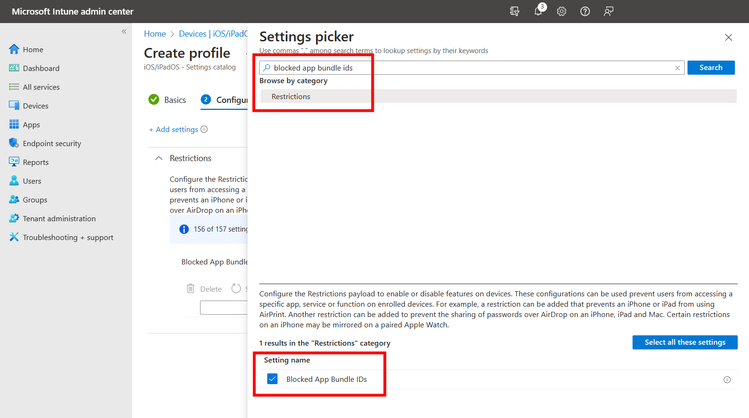The width and height of the screenshot is (749, 418).
Task: Click the Delete trash icon
Action: (x=190, y=289)
